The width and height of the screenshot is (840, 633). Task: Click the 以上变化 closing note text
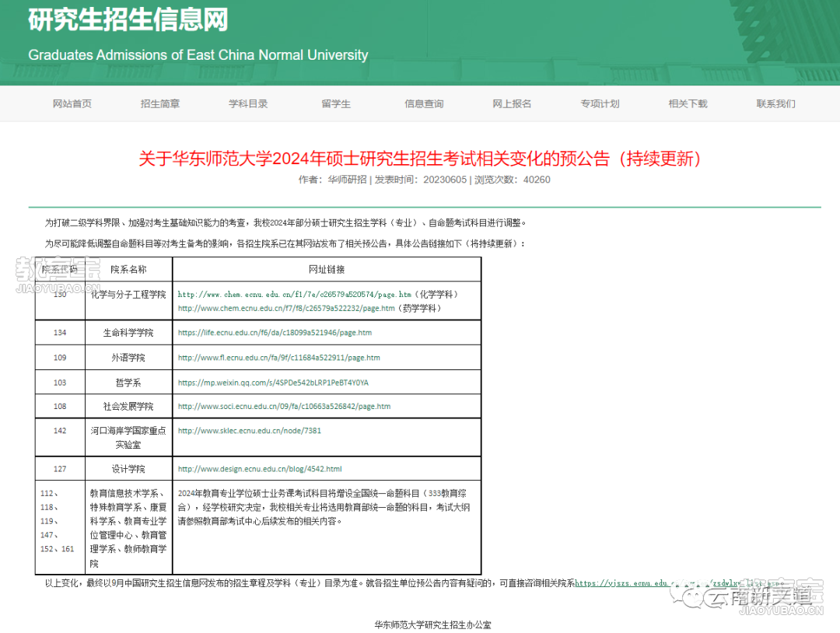[310, 583]
